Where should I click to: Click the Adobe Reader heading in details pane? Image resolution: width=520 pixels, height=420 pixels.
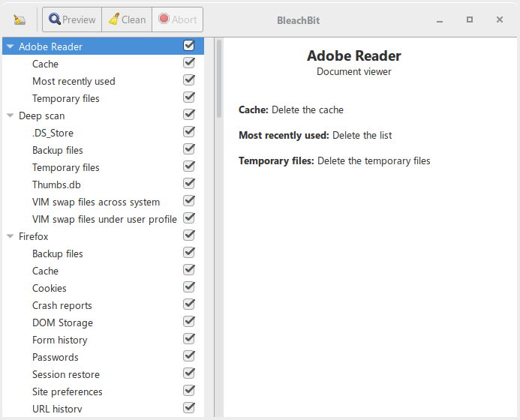click(354, 55)
